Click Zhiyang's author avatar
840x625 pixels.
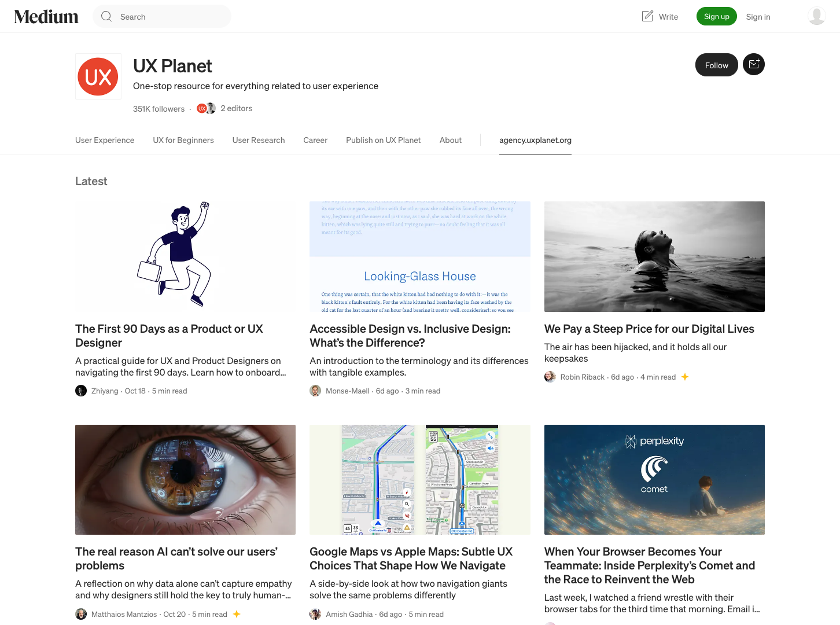(81, 391)
